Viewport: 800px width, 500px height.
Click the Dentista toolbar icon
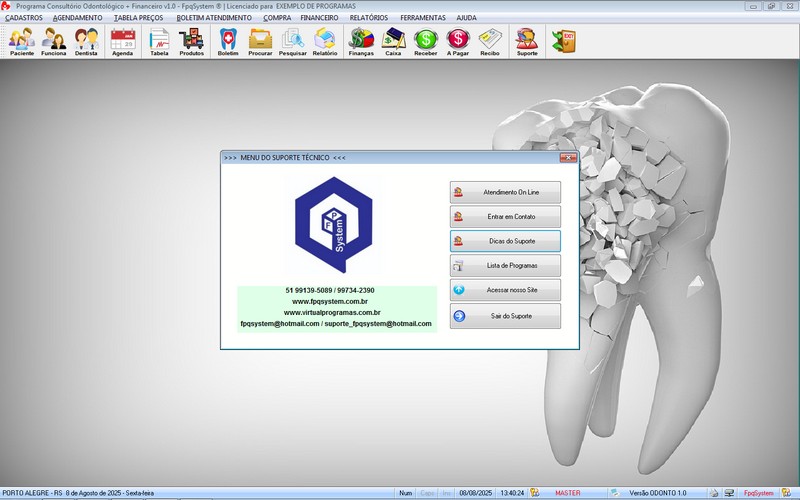86,41
